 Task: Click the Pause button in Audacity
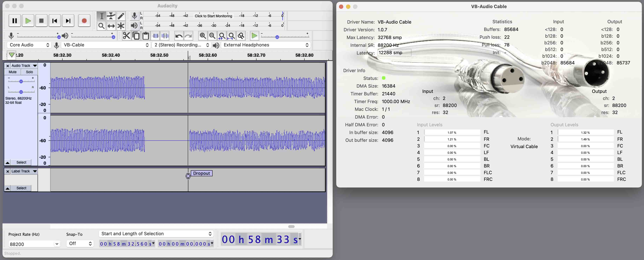(x=15, y=21)
